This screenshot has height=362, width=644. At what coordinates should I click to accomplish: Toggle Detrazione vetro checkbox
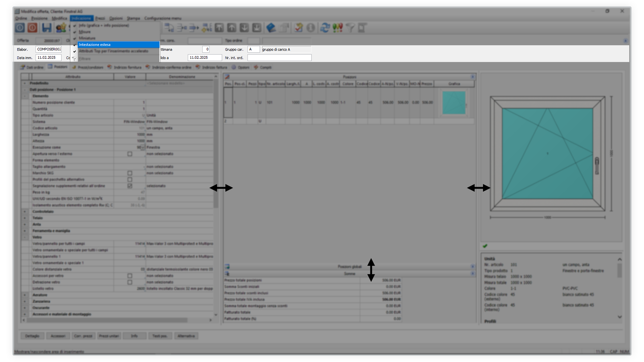tap(130, 282)
